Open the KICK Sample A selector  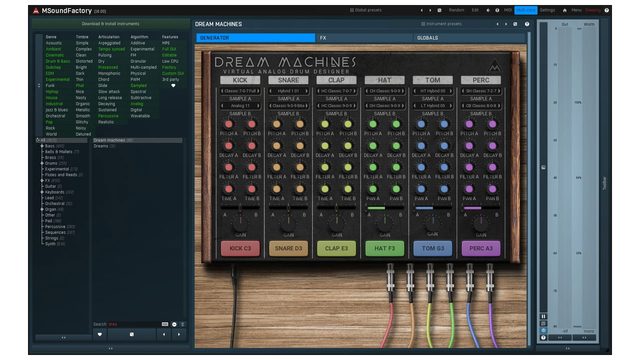tap(240, 91)
